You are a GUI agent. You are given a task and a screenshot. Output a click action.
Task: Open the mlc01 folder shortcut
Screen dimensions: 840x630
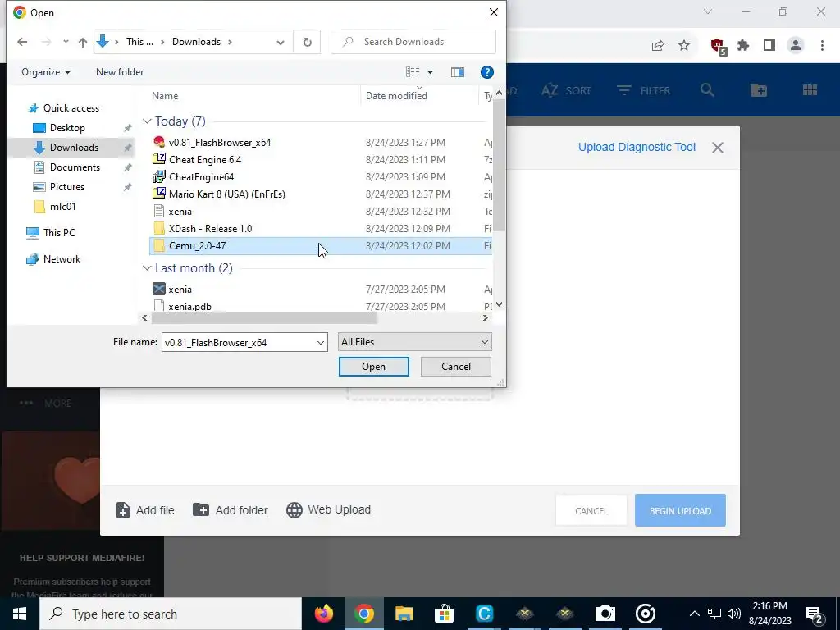(62, 206)
